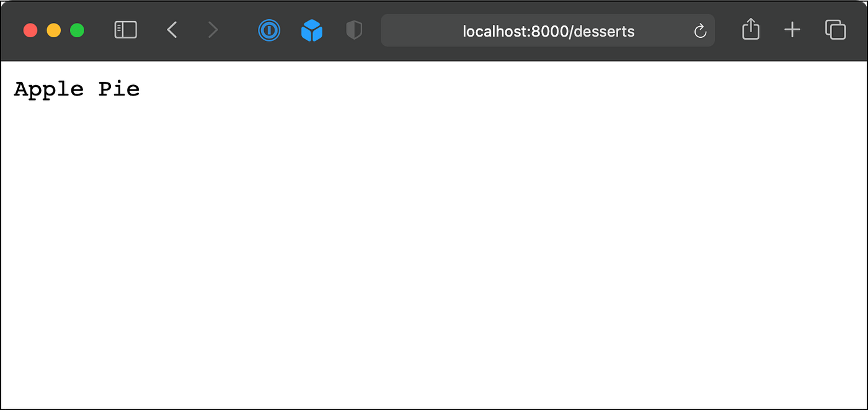
Task: Close the Safari window
Action: (x=30, y=30)
